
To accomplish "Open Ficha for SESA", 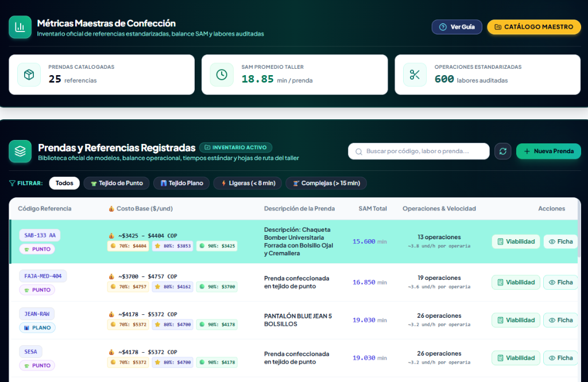I will (x=560, y=358).
